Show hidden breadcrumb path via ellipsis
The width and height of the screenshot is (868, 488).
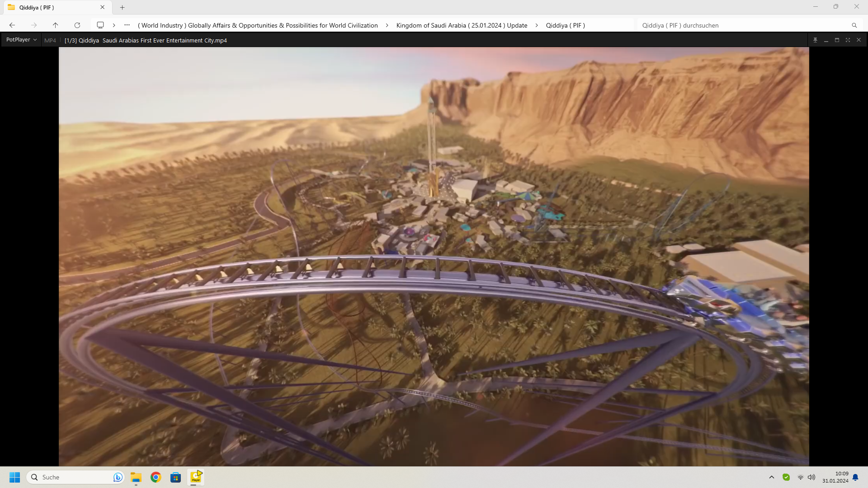[x=127, y=25]
